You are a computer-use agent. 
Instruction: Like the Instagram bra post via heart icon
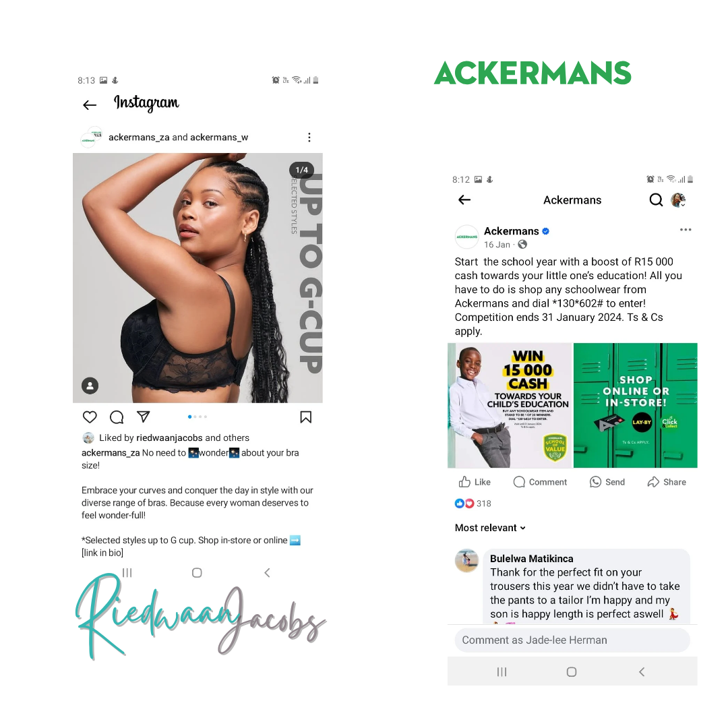[x=90, y=417]
